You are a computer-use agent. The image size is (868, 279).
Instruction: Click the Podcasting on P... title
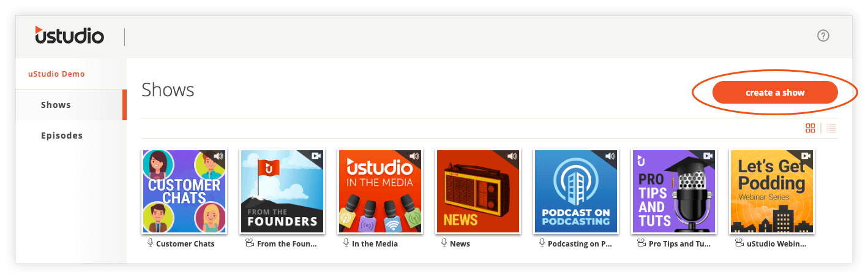[580, 243]
